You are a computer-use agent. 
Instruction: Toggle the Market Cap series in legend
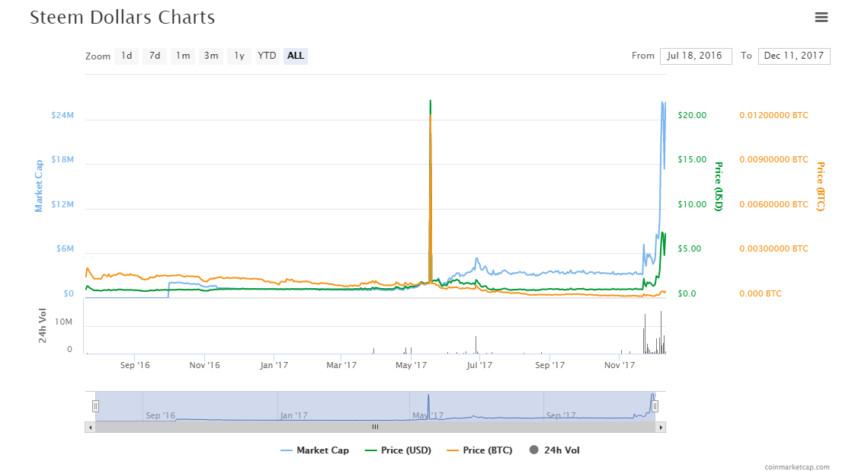point(315,450)
